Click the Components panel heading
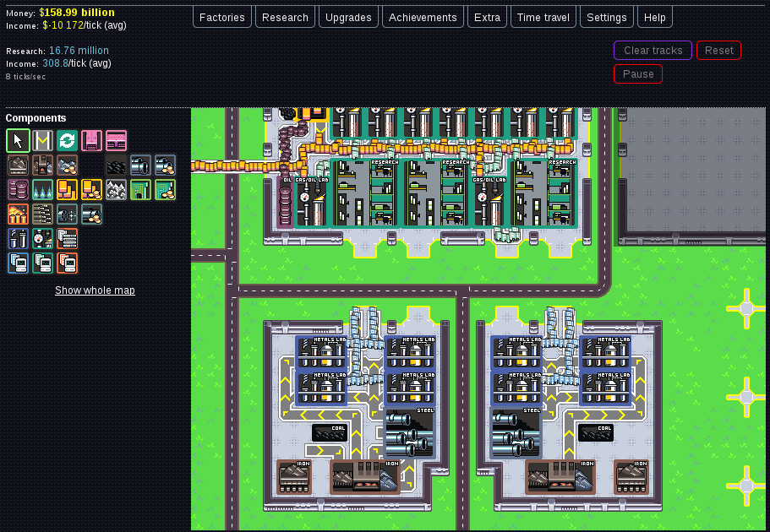This screenshot has height=532, width=770. (35, 118)
